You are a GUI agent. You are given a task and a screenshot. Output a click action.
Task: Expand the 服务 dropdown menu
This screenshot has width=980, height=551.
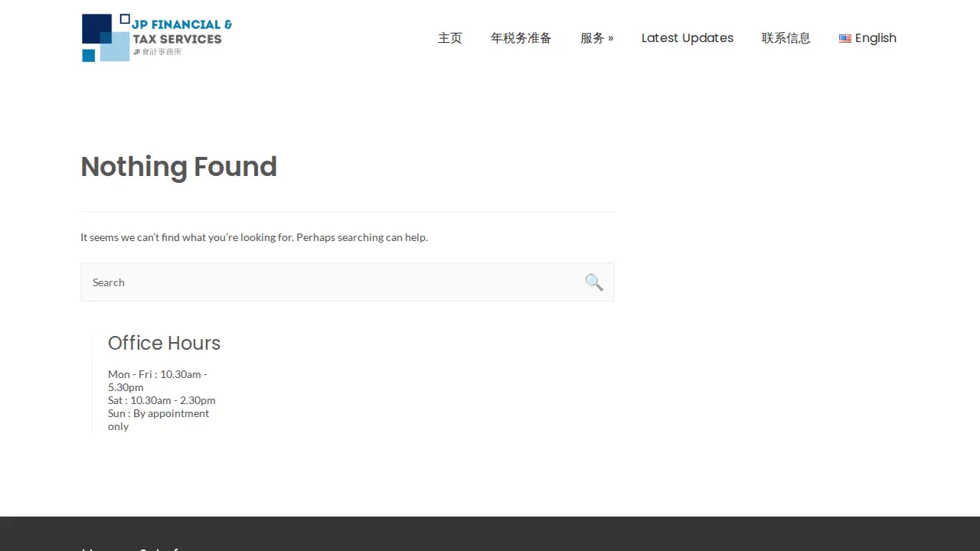pos(597,38)
